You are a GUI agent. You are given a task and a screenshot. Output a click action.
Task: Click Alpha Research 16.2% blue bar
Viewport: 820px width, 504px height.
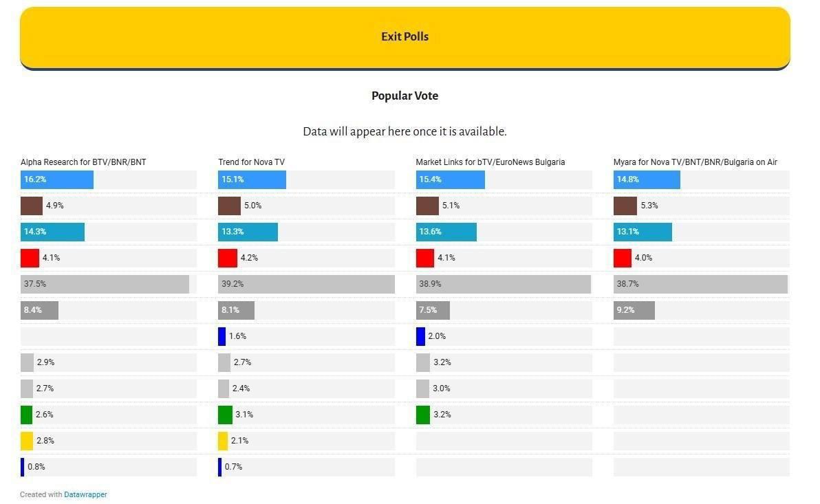coord(57,179)
